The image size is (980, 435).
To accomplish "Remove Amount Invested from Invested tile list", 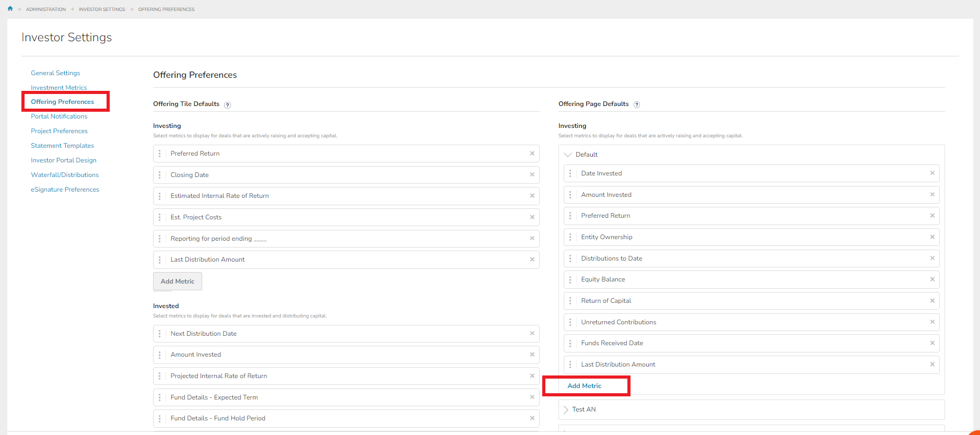I will pos(532,355).
